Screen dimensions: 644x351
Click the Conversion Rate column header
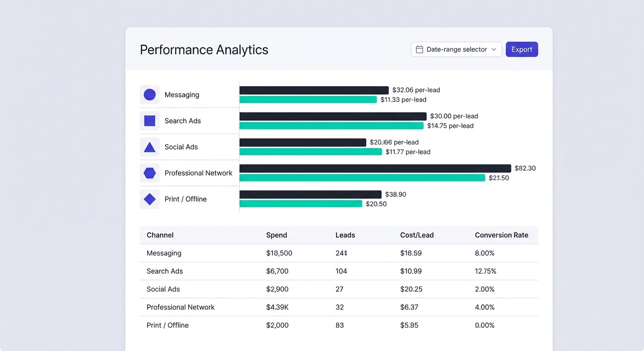[501, 235]
